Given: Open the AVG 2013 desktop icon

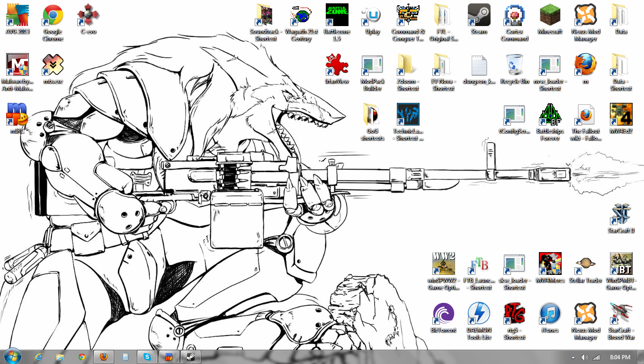Looking at the screenshot, I should pyautogui.click(x=18, y=16).
